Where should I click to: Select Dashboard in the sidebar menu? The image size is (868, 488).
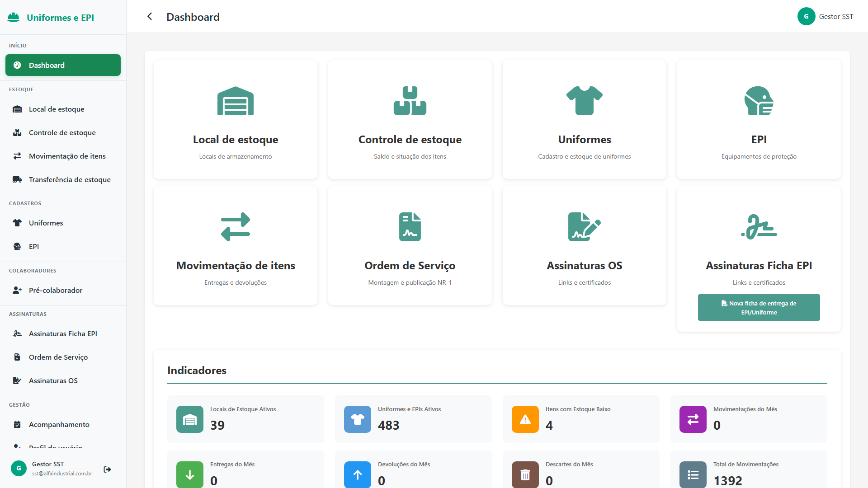coord(63,65)
